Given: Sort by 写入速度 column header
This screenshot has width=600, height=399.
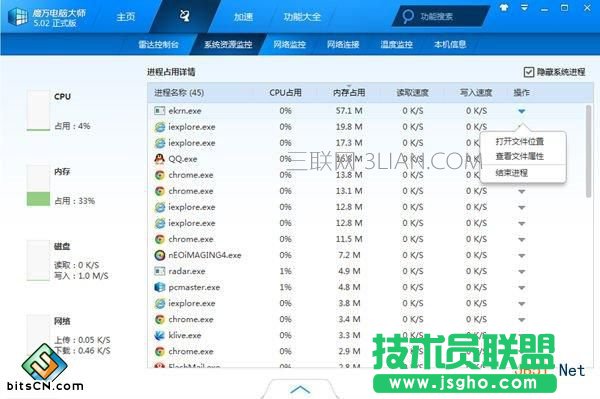Looking at the screenshot, I should pyautogui.click(x=476, y=93).
